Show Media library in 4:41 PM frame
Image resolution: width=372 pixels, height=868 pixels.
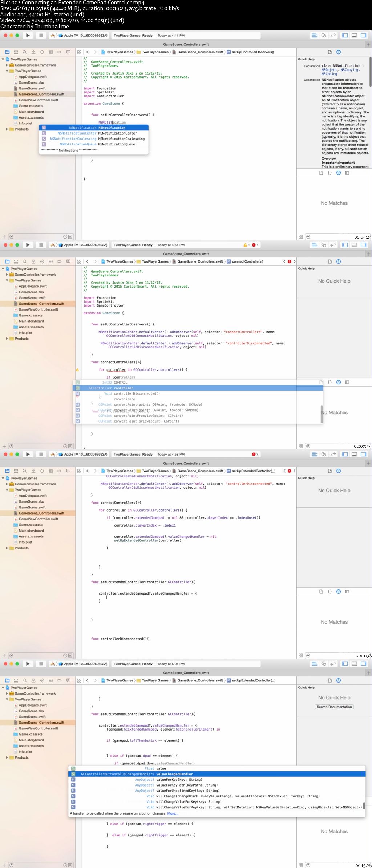click(x=347, y=173)
